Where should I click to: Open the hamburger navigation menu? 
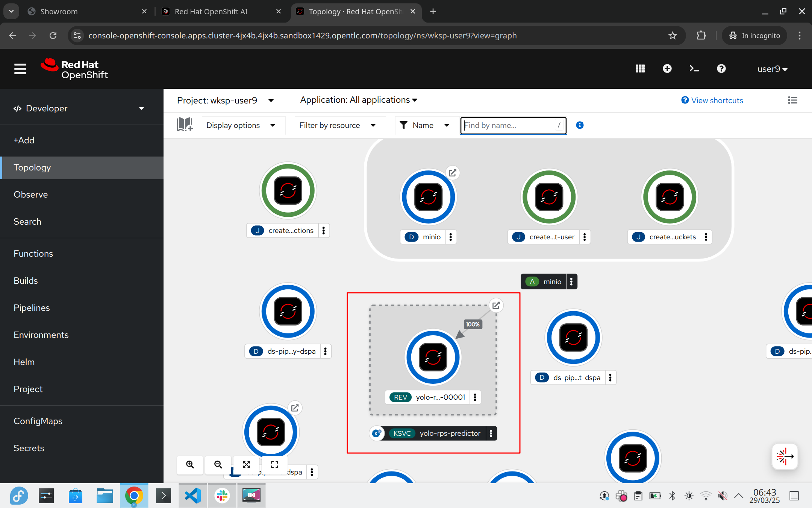(20, 69)
